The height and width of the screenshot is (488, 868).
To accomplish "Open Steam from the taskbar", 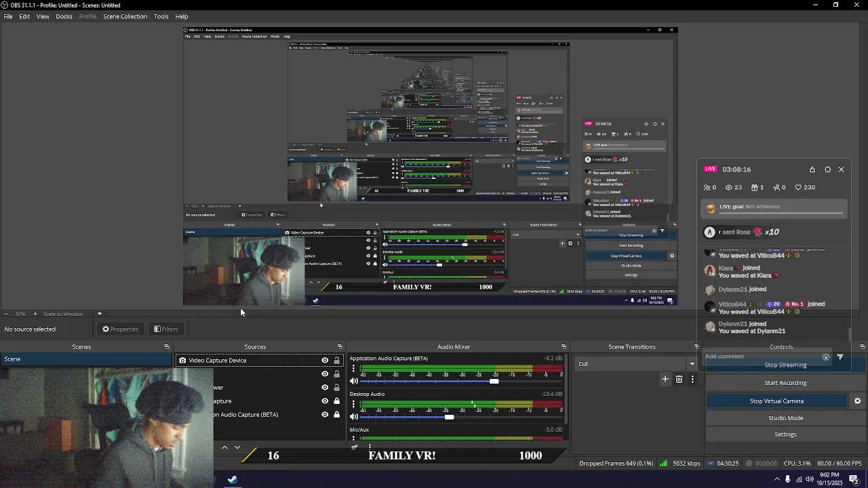I will (x=232, y=480).
